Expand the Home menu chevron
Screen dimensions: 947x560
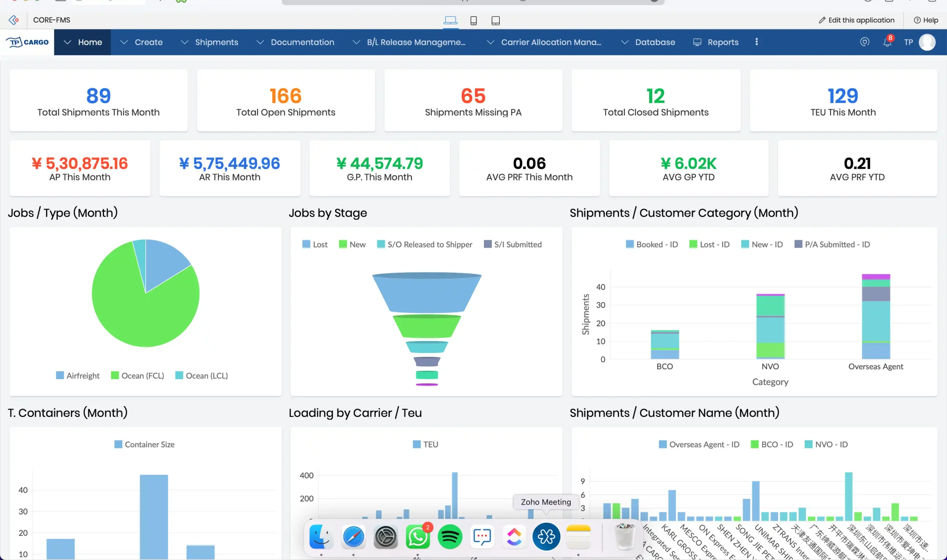(x=68, y=42)
